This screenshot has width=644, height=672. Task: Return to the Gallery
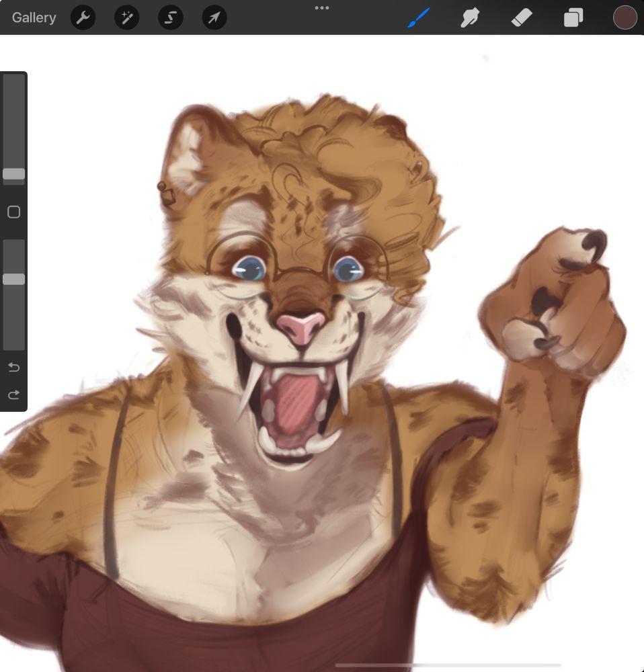[x=34, y=17]
